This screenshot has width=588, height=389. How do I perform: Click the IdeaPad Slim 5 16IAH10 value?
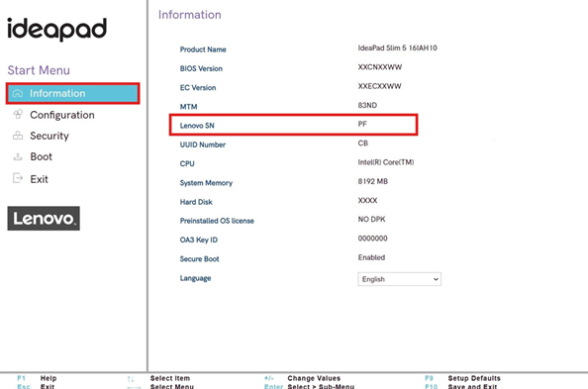(398, 49)
